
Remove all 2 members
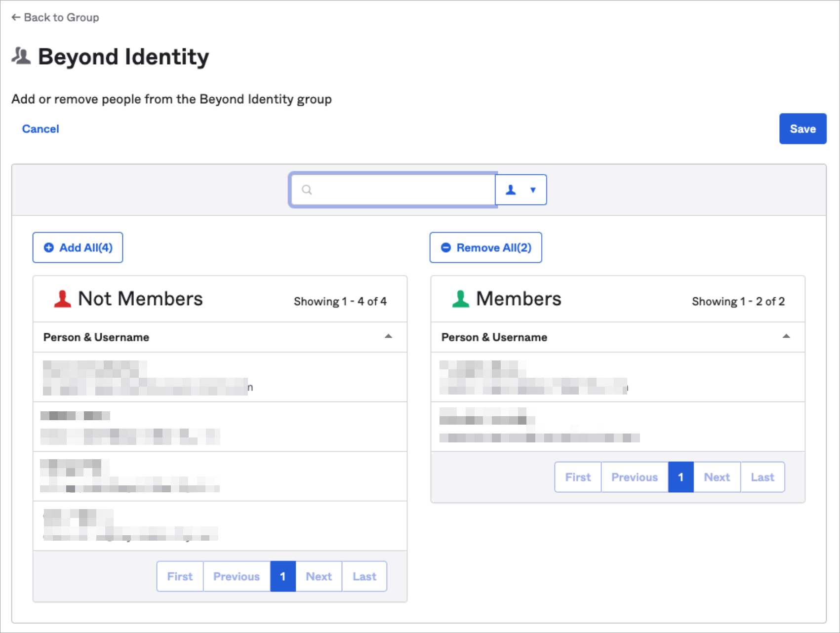pos(486,247)
